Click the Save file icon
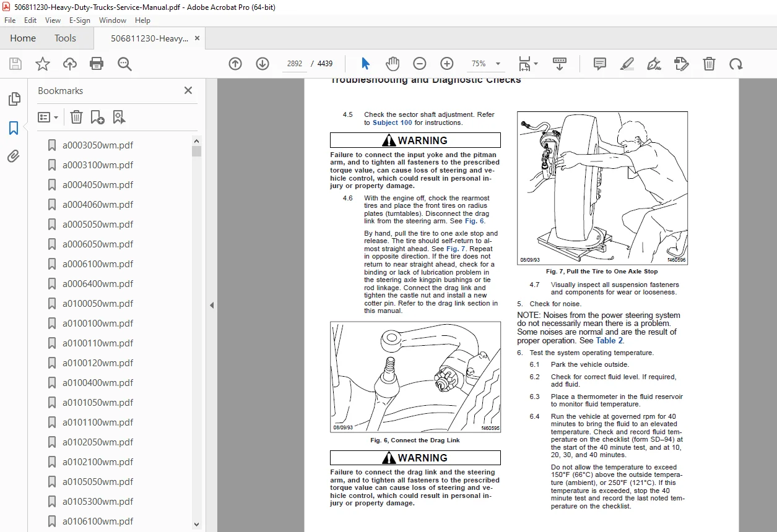 [x=15, y=64]
